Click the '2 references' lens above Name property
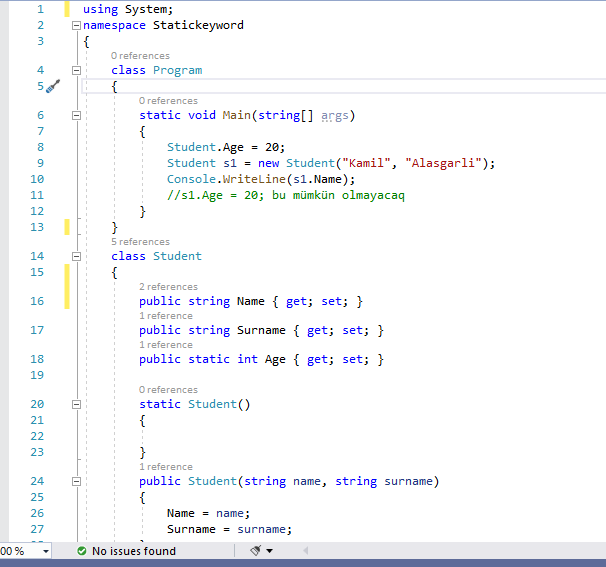The height and width of the screenshot is (567, 606). tap(168, 287)
